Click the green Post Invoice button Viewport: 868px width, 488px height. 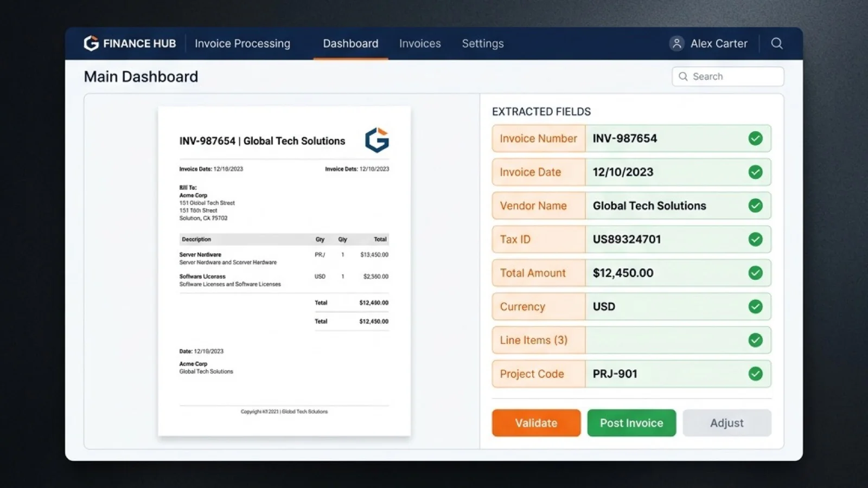[631, 423]
